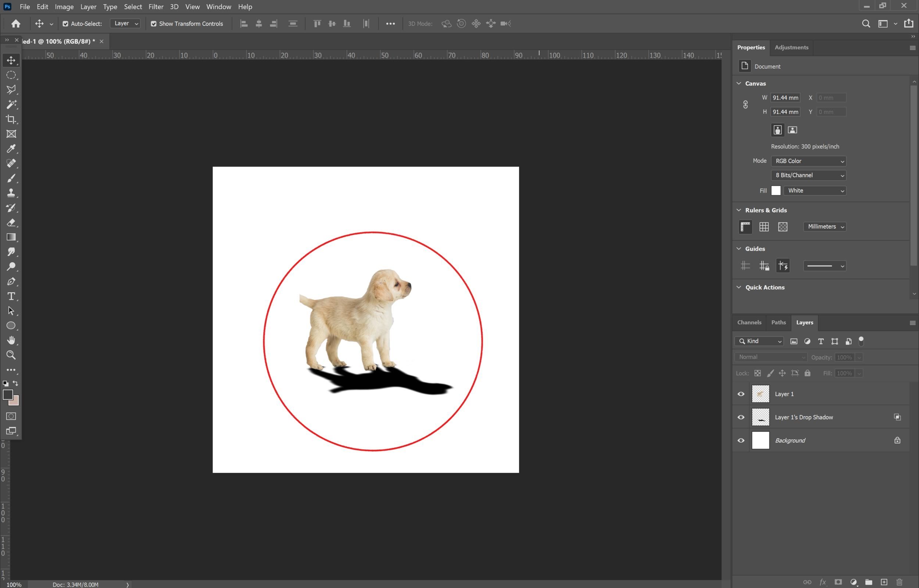The height and width of the screenshot is (588, 919).
Task: Click the foreground color swatch
Action: coord(8,394)
